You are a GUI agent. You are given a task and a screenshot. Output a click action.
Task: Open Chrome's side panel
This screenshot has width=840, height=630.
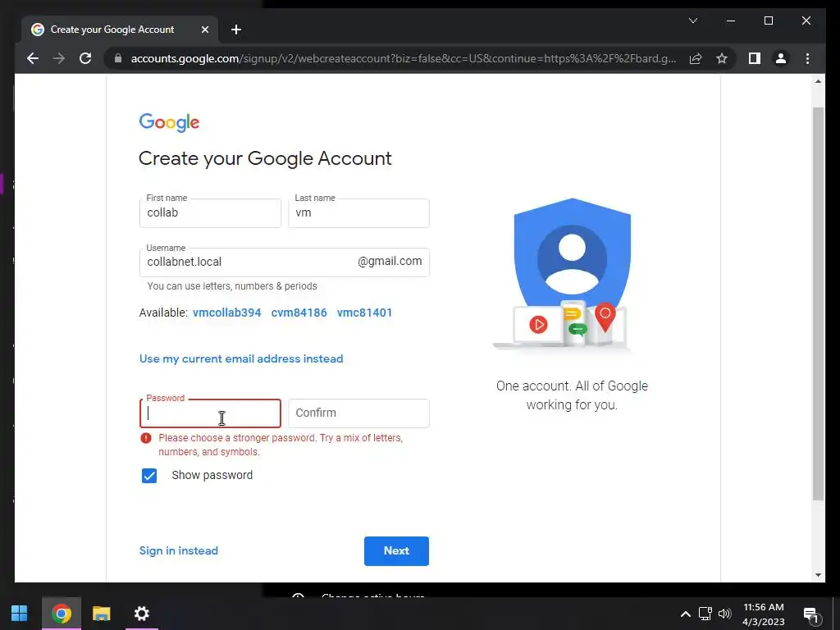click(755, 58)
